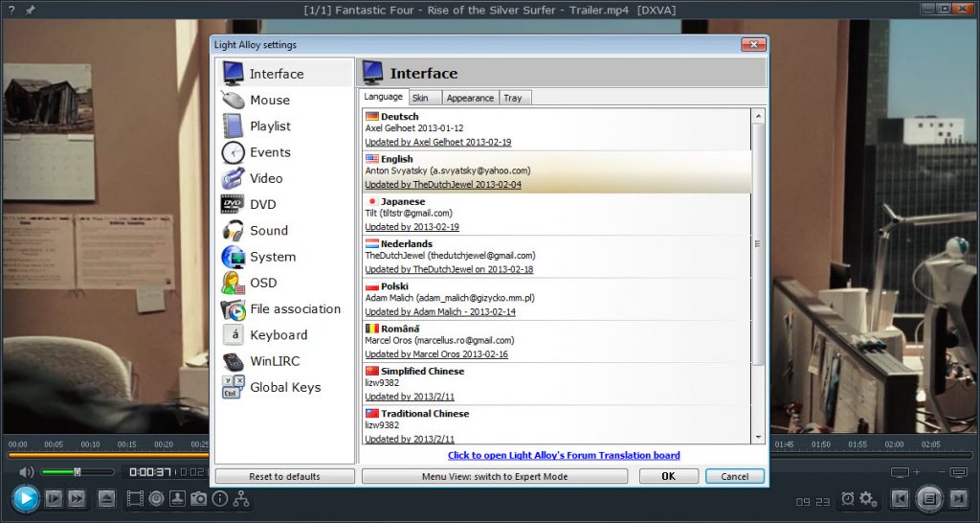Screen dimensions: 980x523
Task: Close the Light Alloy settings dialog
Action: click(x=754, y=44)
